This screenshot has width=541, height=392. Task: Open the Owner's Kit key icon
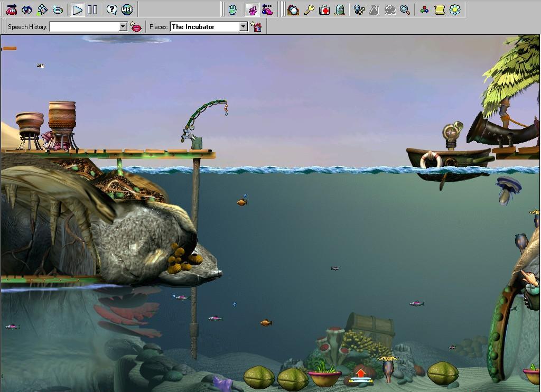coord(309,10)
